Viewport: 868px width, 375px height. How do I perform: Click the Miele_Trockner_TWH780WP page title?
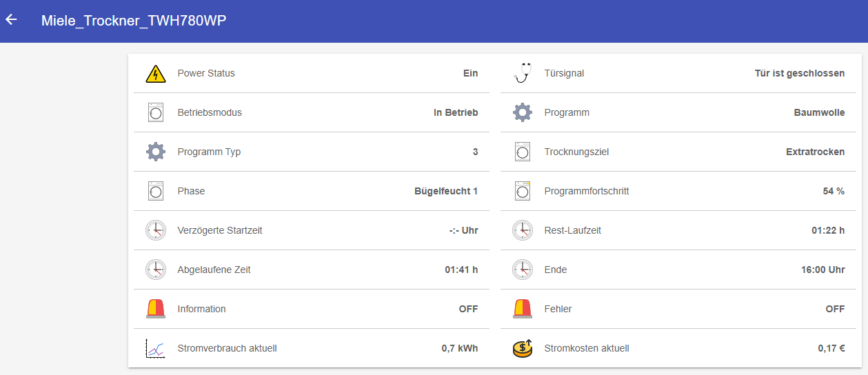[134, 21]
